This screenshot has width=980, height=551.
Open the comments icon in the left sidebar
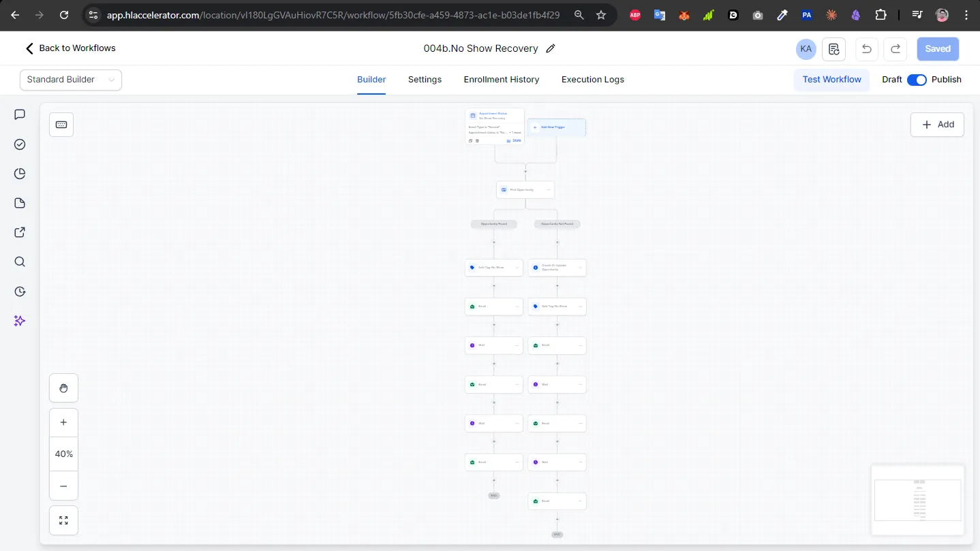20,114
